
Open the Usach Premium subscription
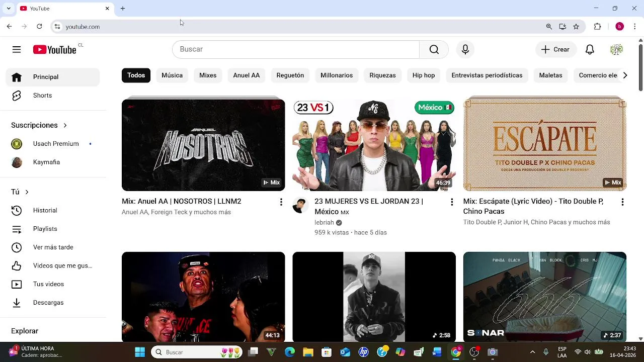coord(53,144)
